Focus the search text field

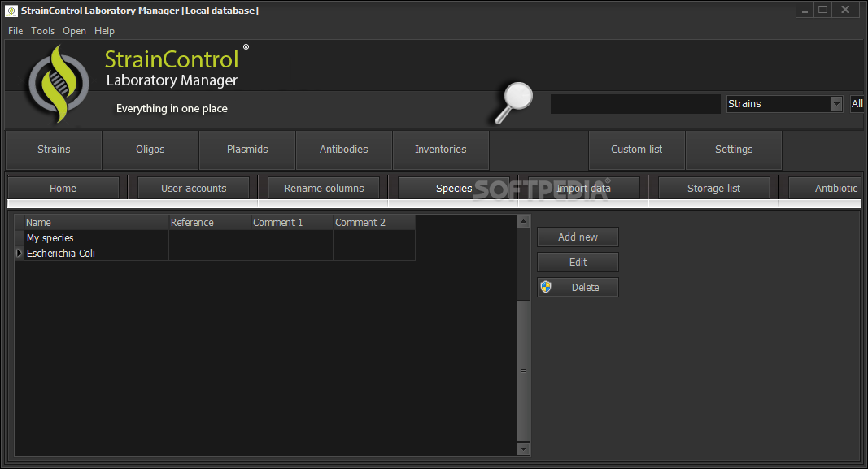[635, 103]
